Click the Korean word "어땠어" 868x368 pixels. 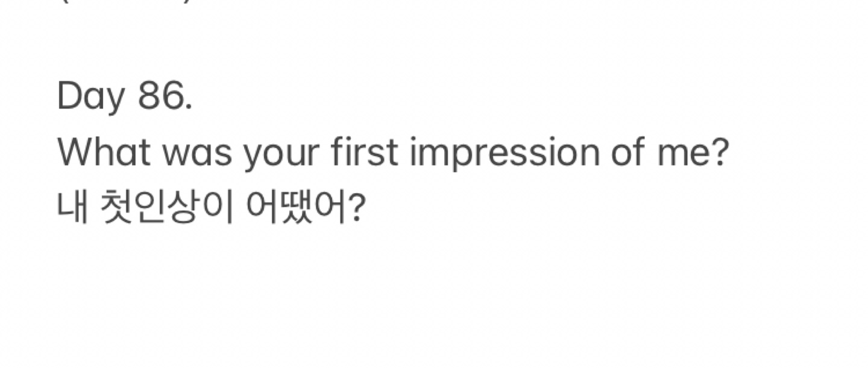[297, 208]
